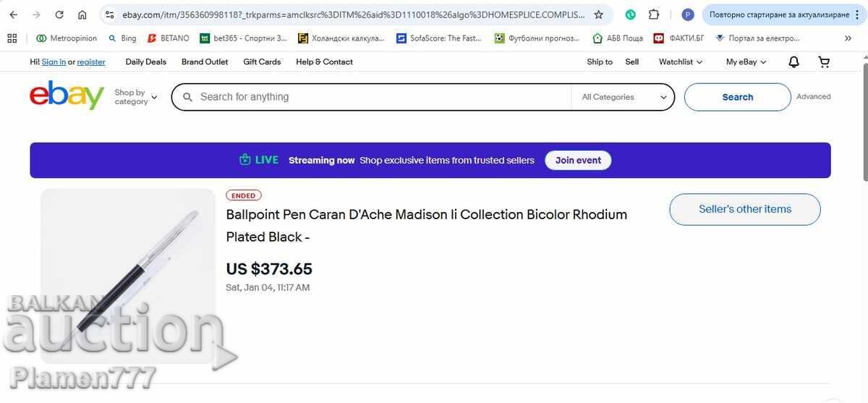Open the Chrome apps grid icon
Image resolution: width=868 pixels, height=403 pixels.
tap(12, 38)
